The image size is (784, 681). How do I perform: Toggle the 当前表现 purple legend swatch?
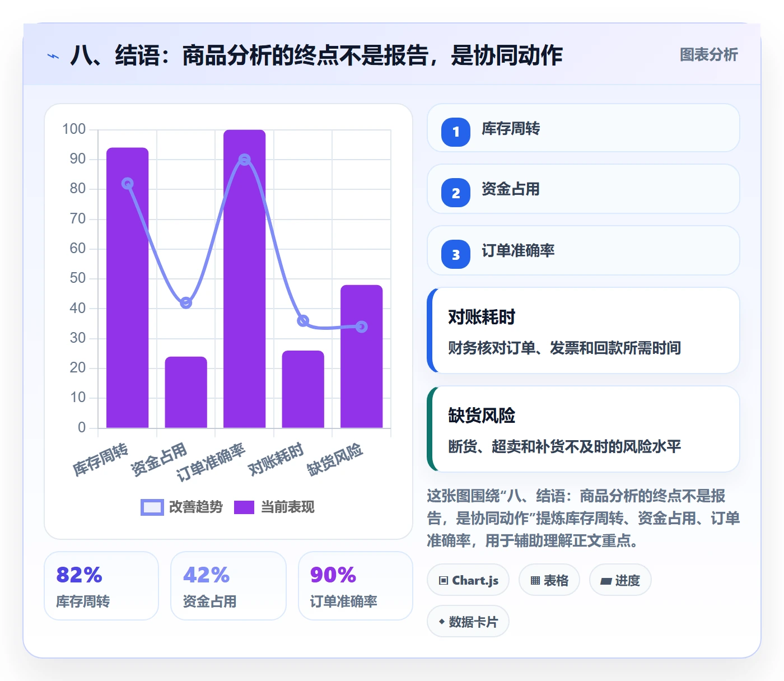244,507
